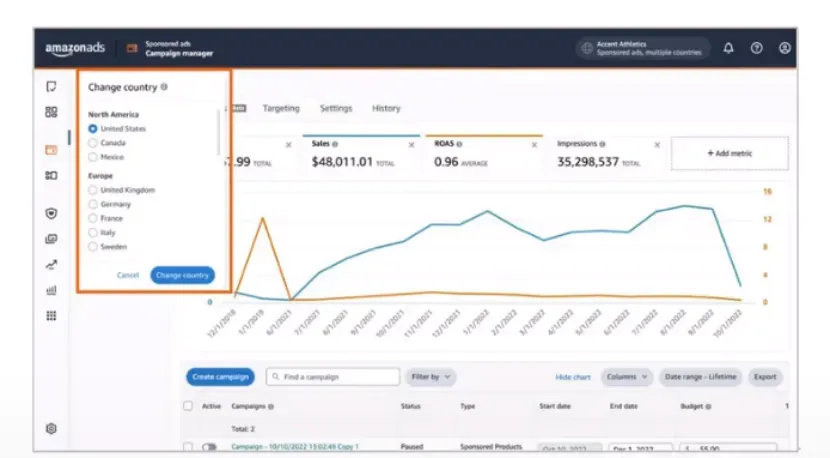Select the Canada radio button
Screen dimensions: 830x458
pyautogui.click(x=93, y=143)
